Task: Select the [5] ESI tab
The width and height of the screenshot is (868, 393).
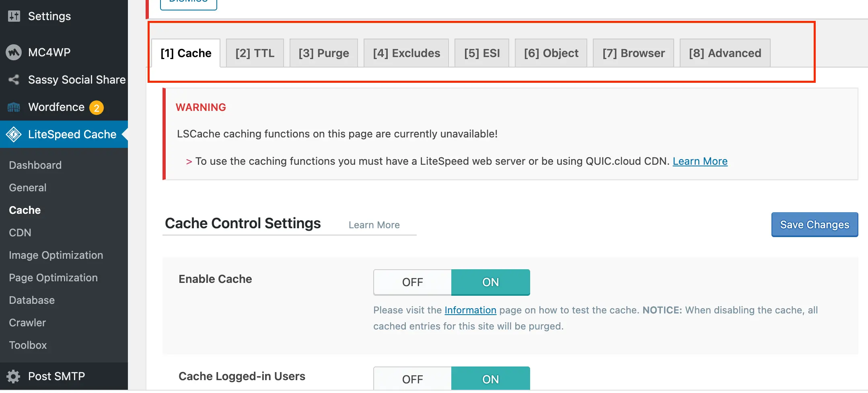Action: click(482, 53)
